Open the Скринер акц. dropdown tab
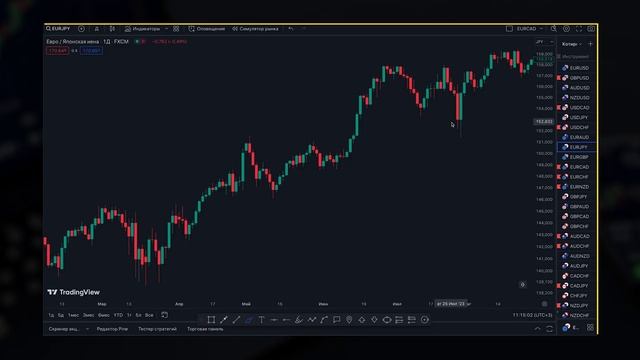 (69, 329)
